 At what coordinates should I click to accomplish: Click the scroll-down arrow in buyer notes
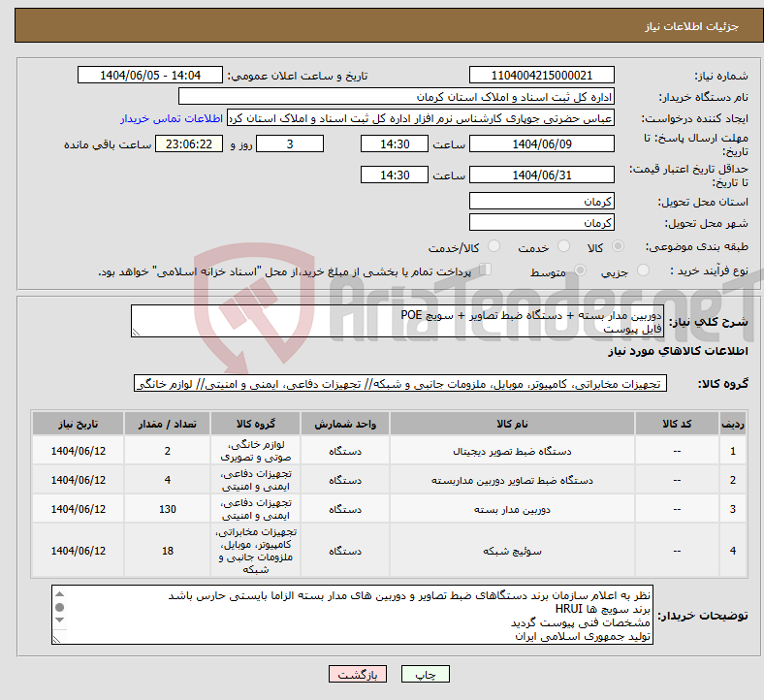point(60,620)
